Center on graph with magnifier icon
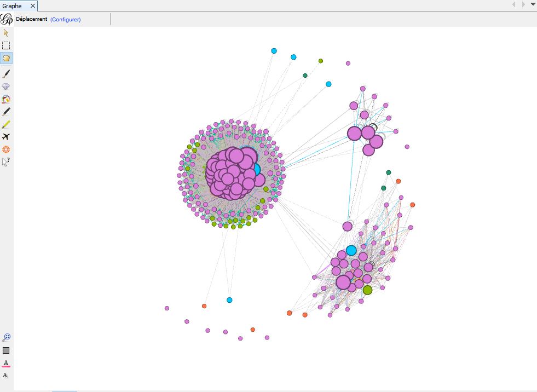The image size is (537, 392). 6,337
